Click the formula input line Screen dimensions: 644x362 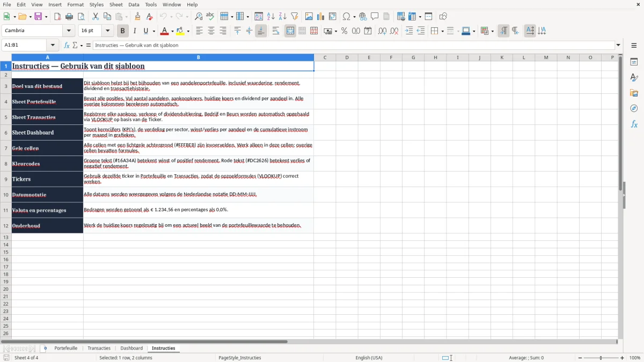[x=354, y=45]
